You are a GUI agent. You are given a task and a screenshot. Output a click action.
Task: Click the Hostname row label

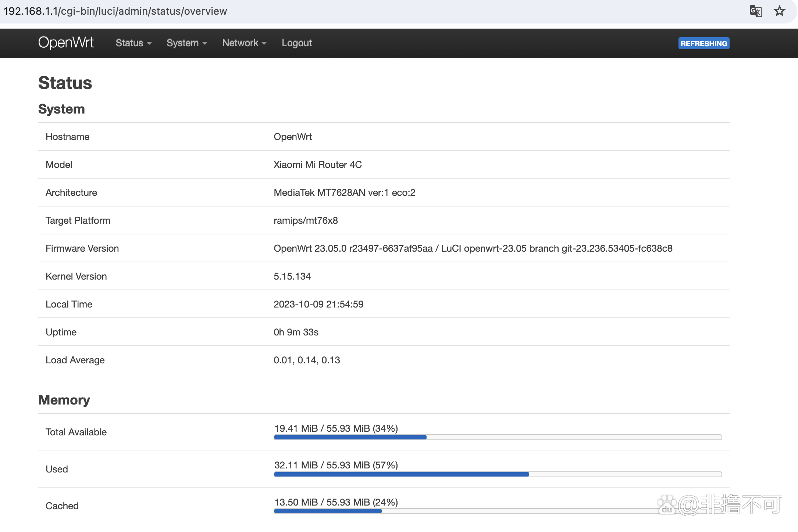(68, 137)
